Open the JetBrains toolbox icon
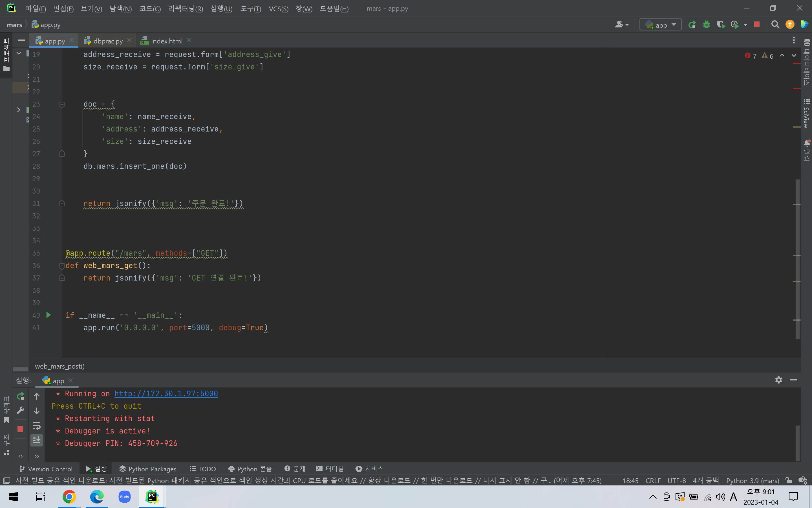 pos(804,25)
